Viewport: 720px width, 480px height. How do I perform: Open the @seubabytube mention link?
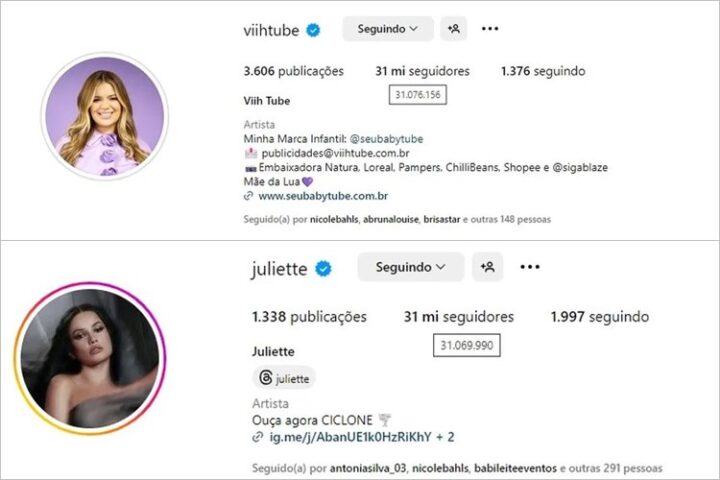click(386, 139)
